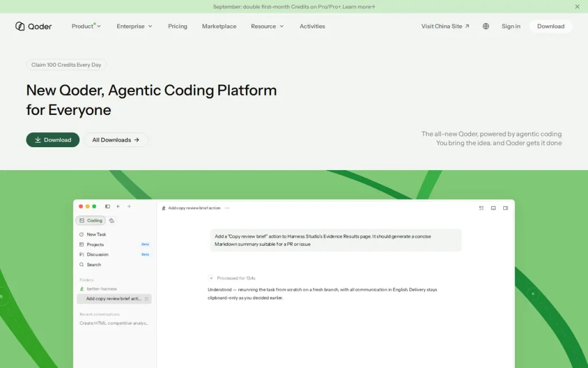
Task: Click Claim 100 Credits Every Day badge
Action: pyautogui.click(x=66, y=64)
